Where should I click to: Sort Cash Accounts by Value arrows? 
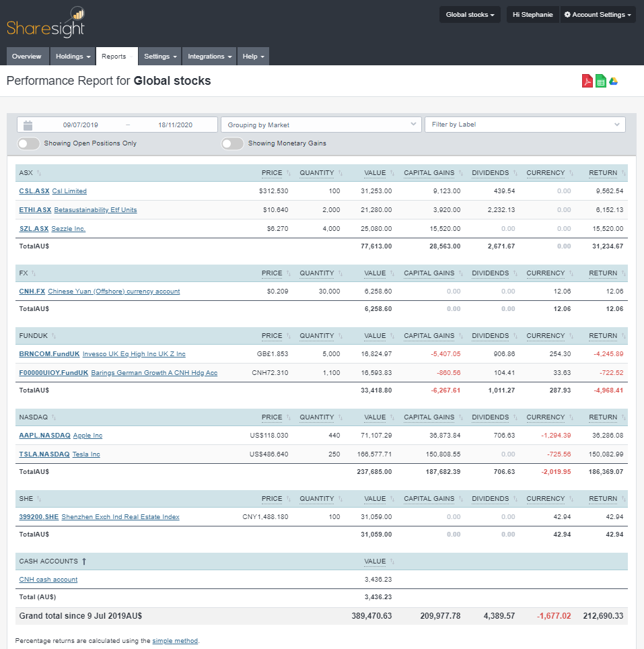click(392, 561)
